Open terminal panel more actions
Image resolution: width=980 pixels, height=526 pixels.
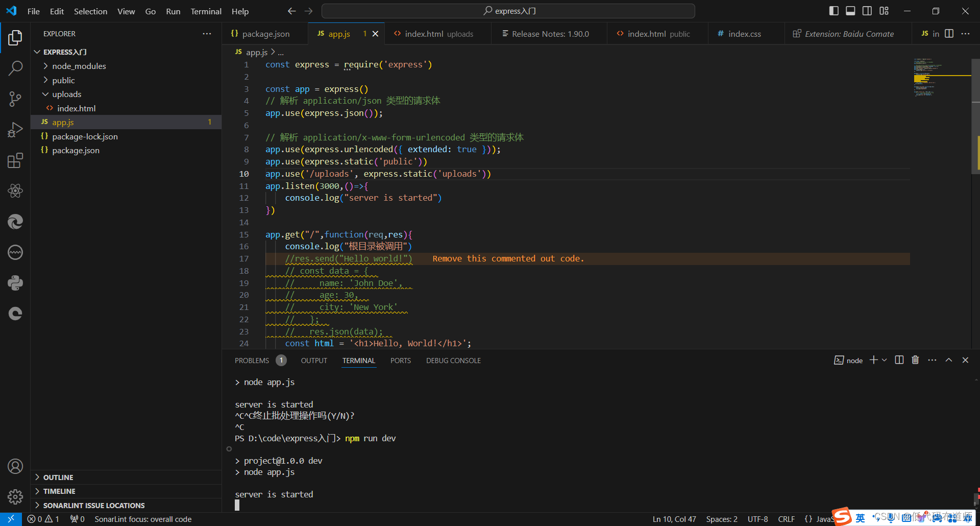[932, 360]
